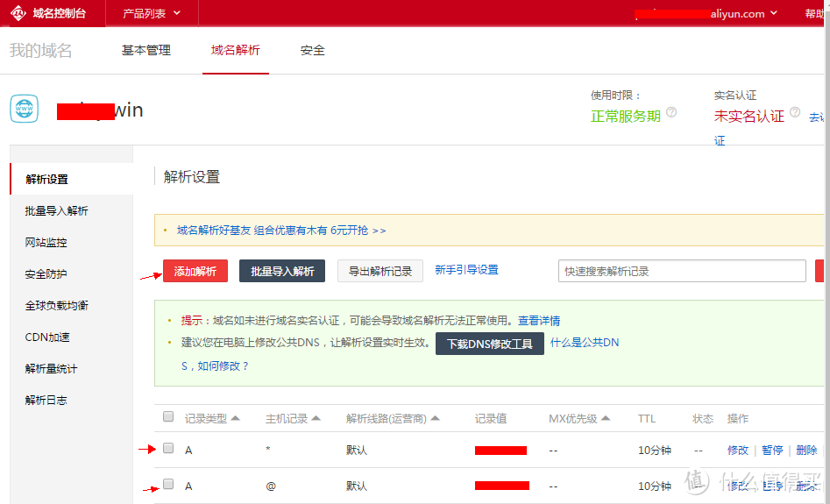Open 解析量统计 in sidebar
This screenshot has height=504, width=830.
(52, 368)
